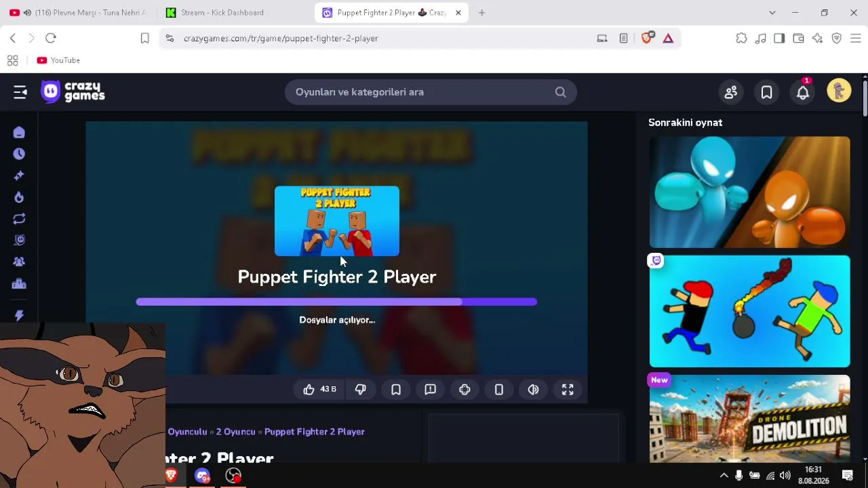Switch to the Stream - Kick Dashboard tab

click(x=235, y=13)
